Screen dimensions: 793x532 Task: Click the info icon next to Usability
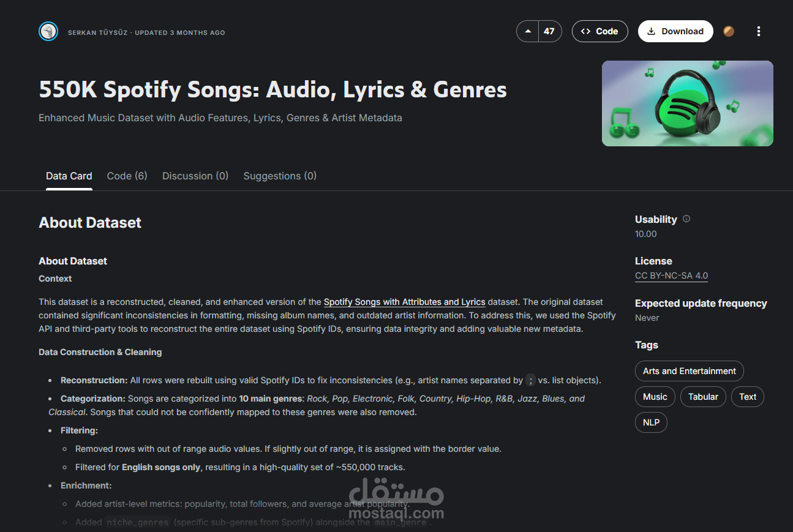[686, 219]
